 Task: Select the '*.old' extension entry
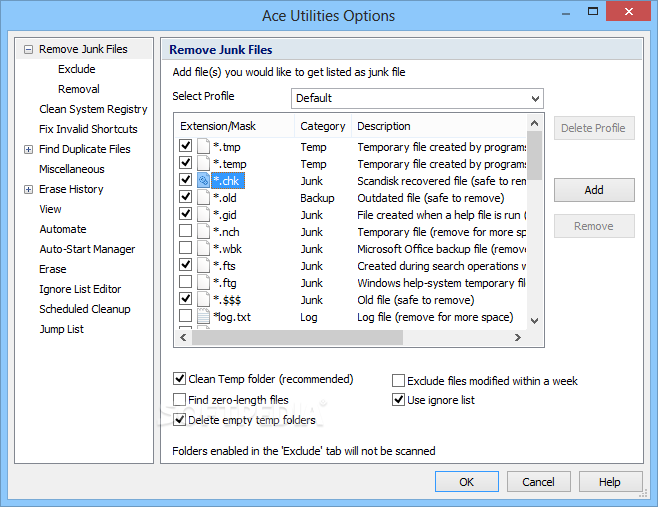(x=225, y=198)
